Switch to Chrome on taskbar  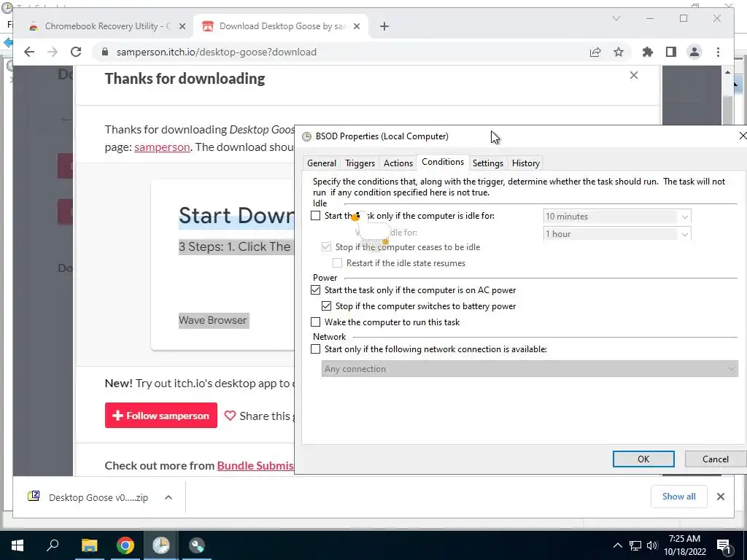125,545
